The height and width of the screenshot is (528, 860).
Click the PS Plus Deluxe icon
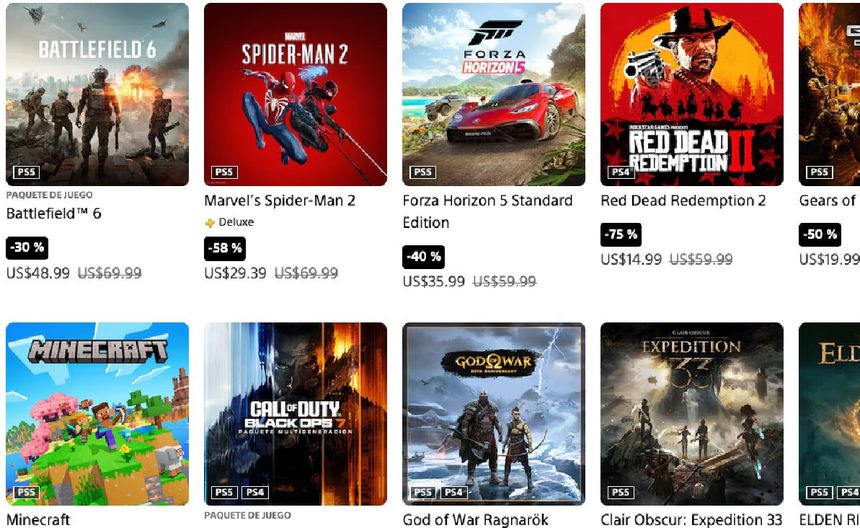[x=210, y=223]
